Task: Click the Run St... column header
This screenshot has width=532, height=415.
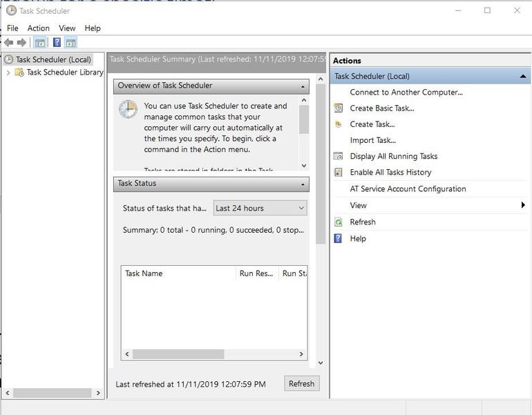Action: [294, 273]
